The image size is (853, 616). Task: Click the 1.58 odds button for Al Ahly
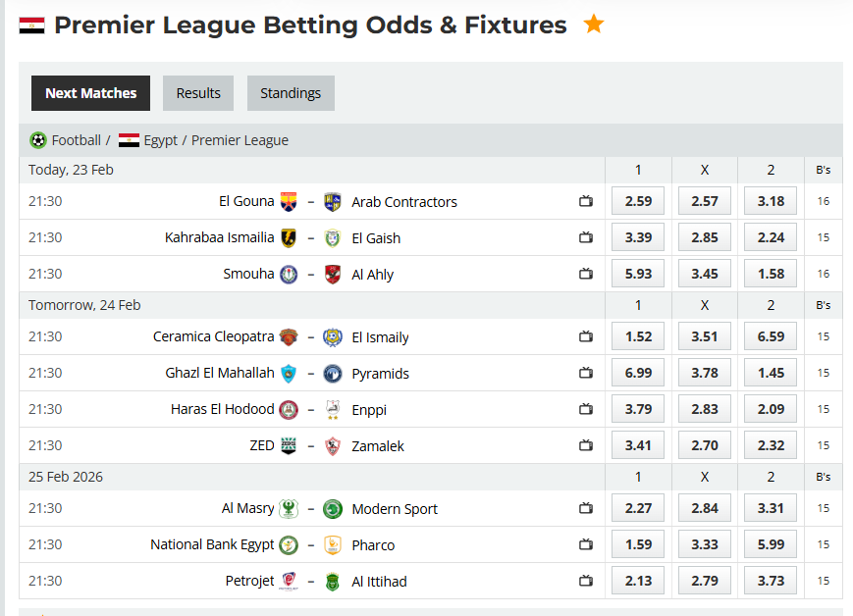coord(770,274)
